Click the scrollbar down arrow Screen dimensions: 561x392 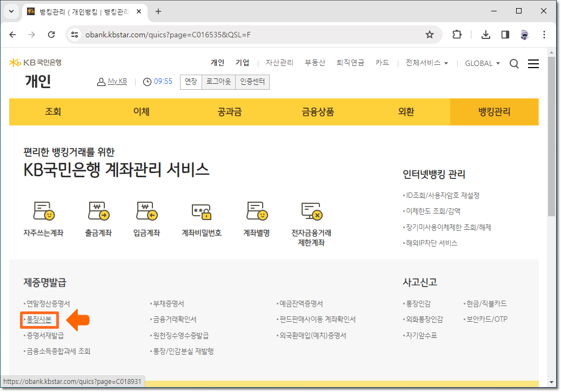[x=551, y=382]
